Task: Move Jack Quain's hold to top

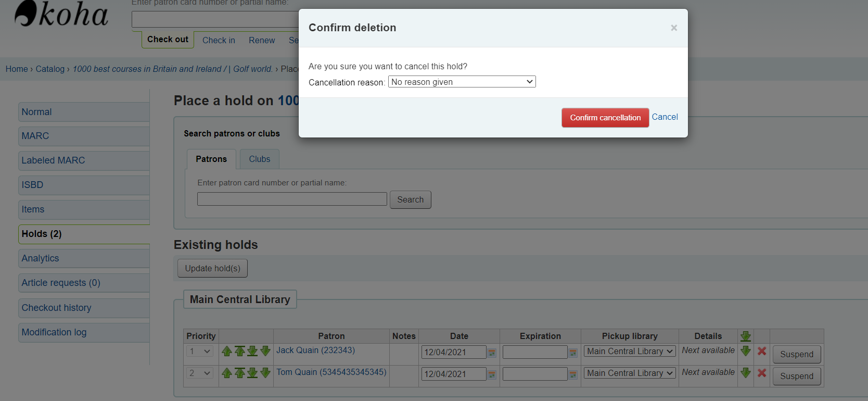Action: tap(240, 351)
